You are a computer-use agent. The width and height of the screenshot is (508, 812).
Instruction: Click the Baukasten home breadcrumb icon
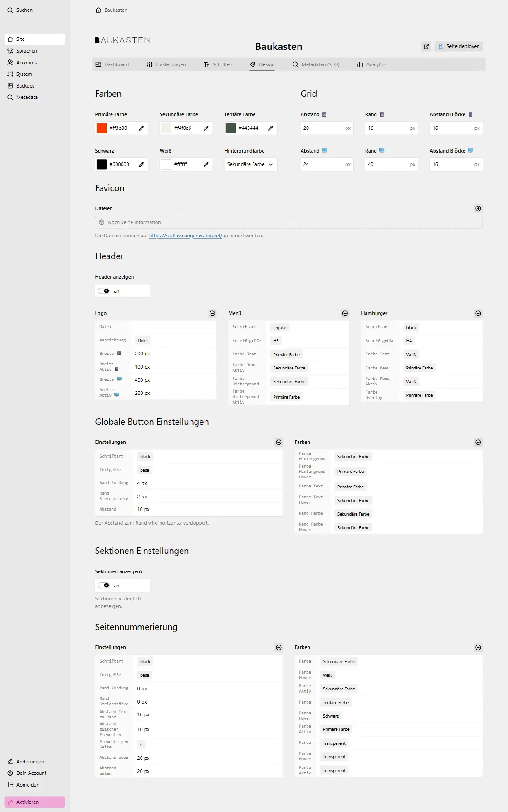point(98,10)
